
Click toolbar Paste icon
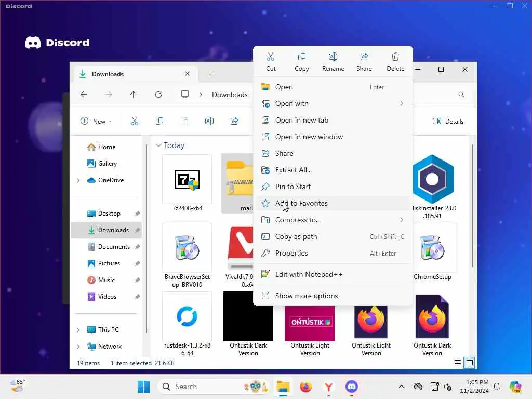pyautogui.click(x=184, y=121)
